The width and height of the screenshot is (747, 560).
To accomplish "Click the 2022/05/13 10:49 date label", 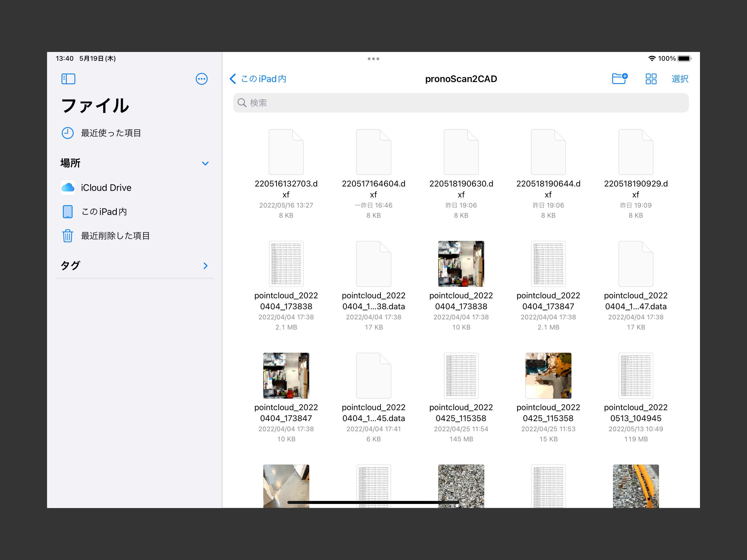I will (x=635, y=429).
